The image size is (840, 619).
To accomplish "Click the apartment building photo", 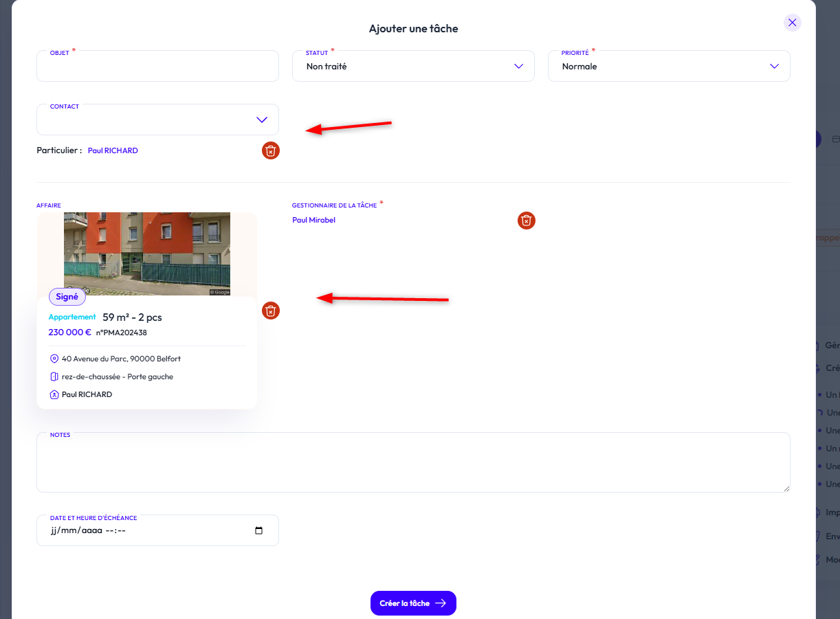I will coord(147,254).
